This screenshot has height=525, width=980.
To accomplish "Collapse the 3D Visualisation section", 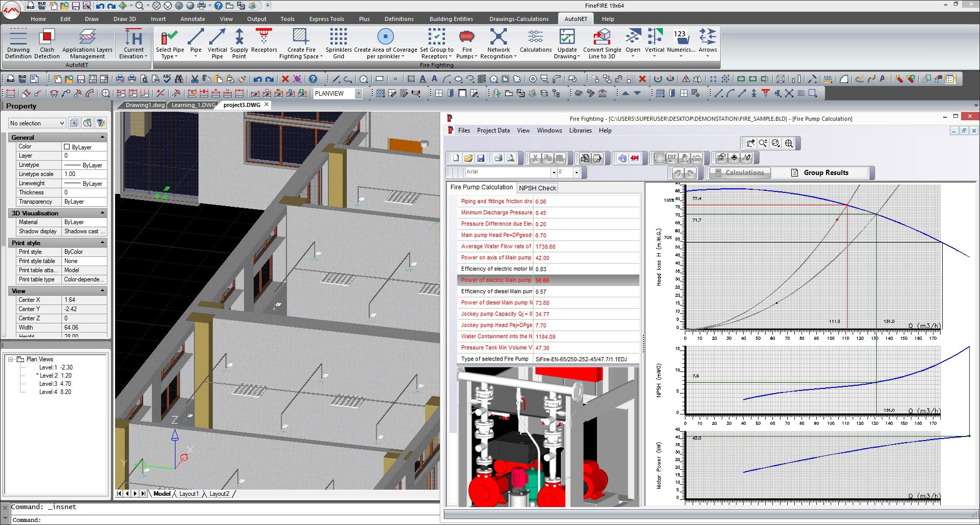I will 102,213.
